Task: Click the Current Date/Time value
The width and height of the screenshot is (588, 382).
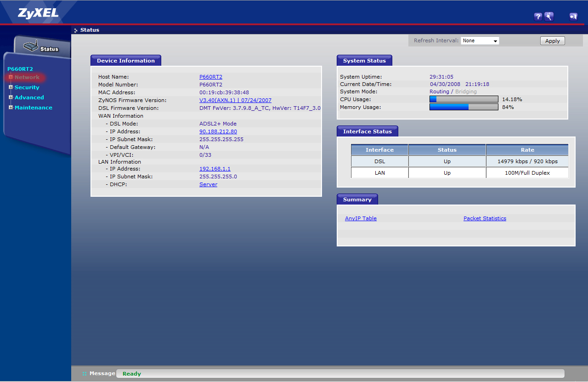Action: [459, 84]
